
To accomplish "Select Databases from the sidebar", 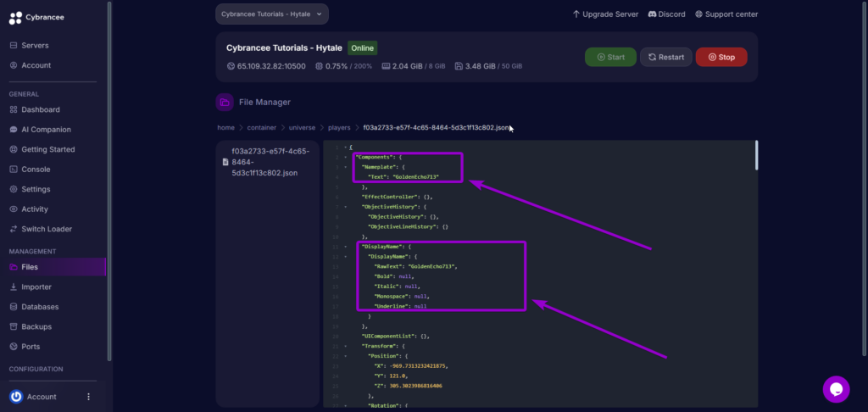I will pyautogui.click(x=40, y=307).
